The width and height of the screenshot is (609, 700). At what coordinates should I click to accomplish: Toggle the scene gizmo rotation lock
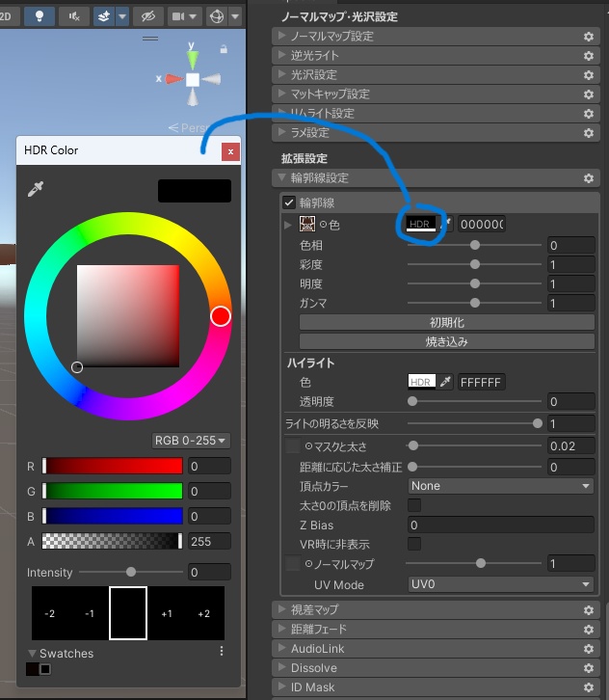[x=224, y=48]
